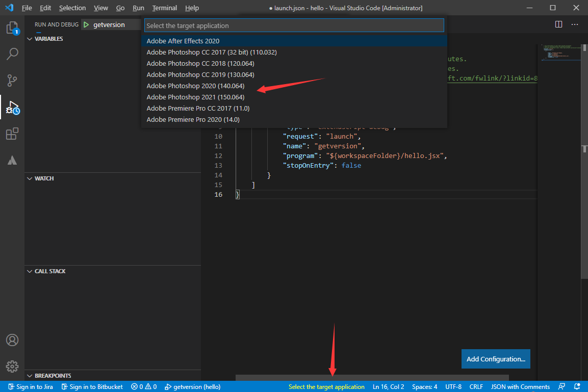
Task: Select Adobe Photoshop 2020 from the list
Action: pos(195,86)
